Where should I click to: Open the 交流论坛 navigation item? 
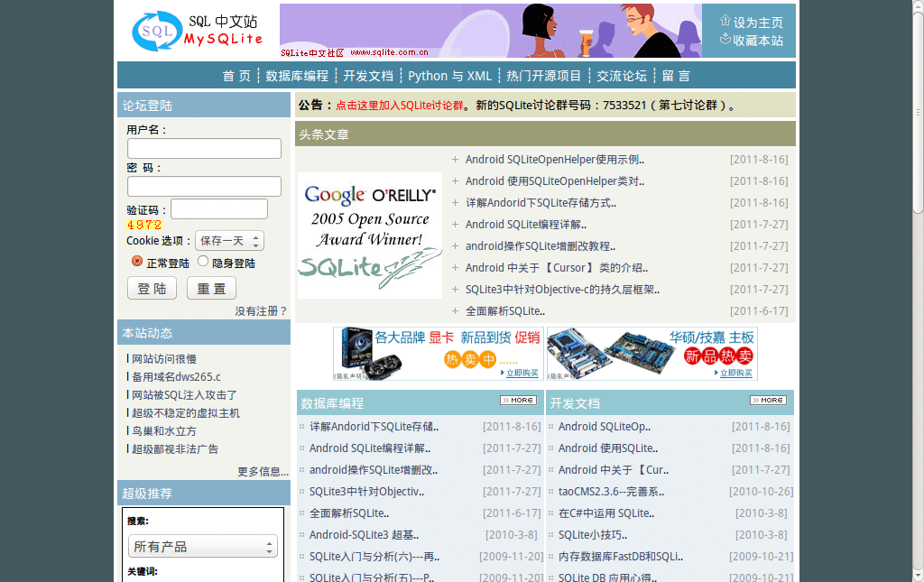pyautogui.click(x=621, y=76)
